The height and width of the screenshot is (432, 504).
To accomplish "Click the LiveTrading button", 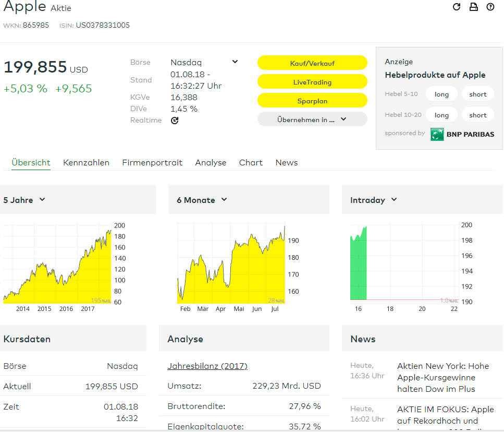I will tap(312, 82).
